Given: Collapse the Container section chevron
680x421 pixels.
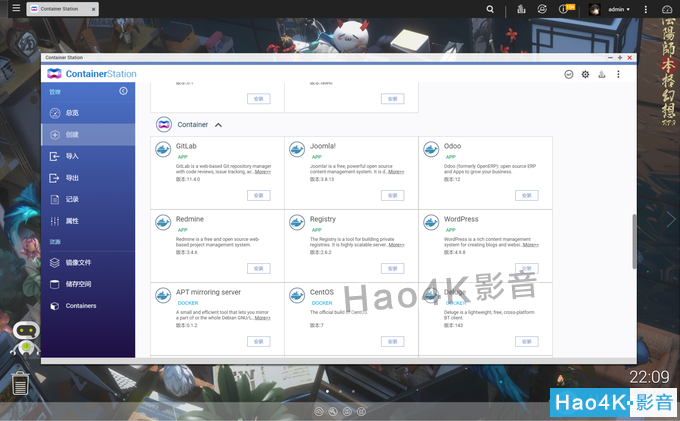Looking at the screenshot, I should (218, 125).
